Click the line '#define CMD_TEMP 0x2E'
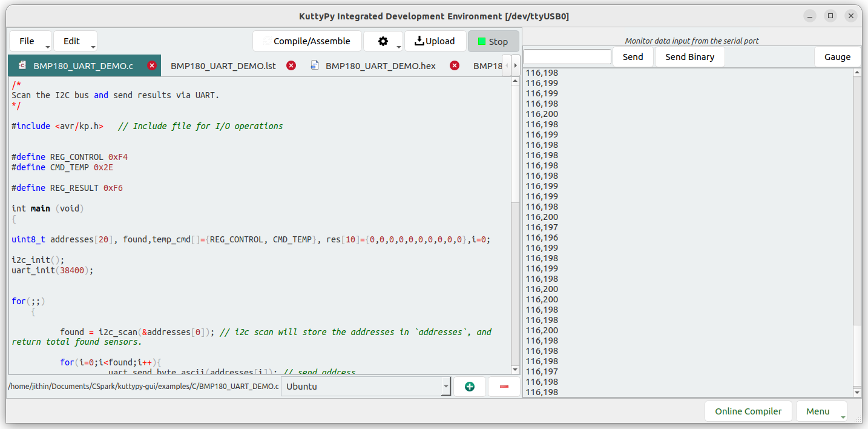 coord(62,167)
